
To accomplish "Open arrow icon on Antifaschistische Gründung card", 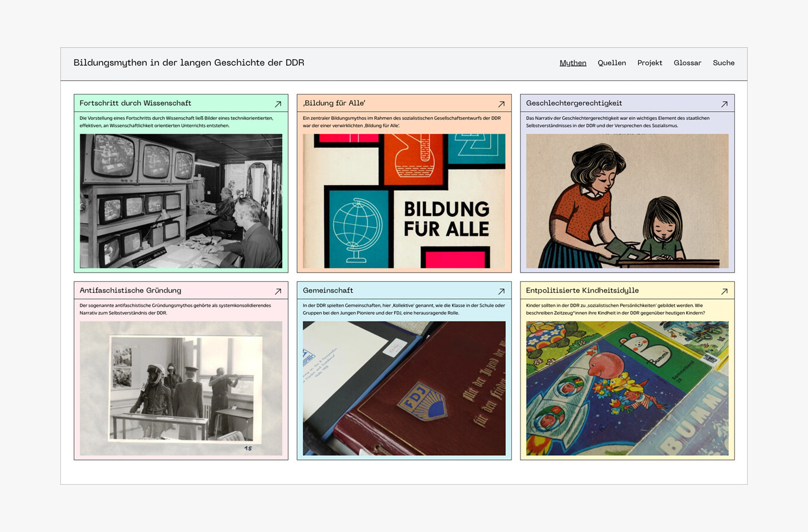I will click(x=278, y=291).
